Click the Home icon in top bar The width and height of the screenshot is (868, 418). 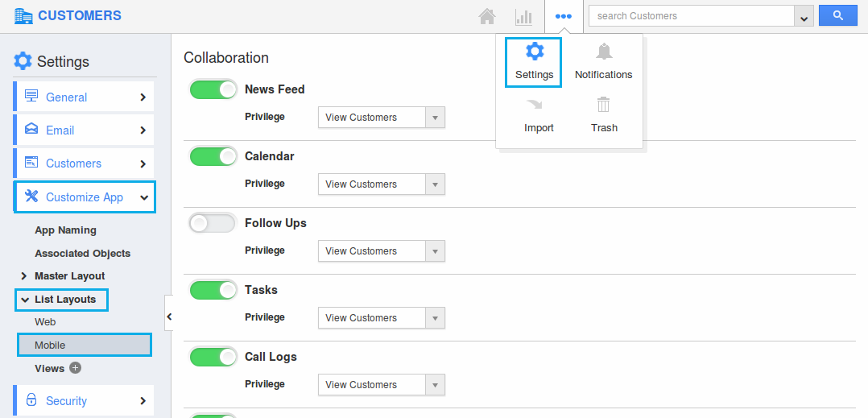tap(486, 16)
